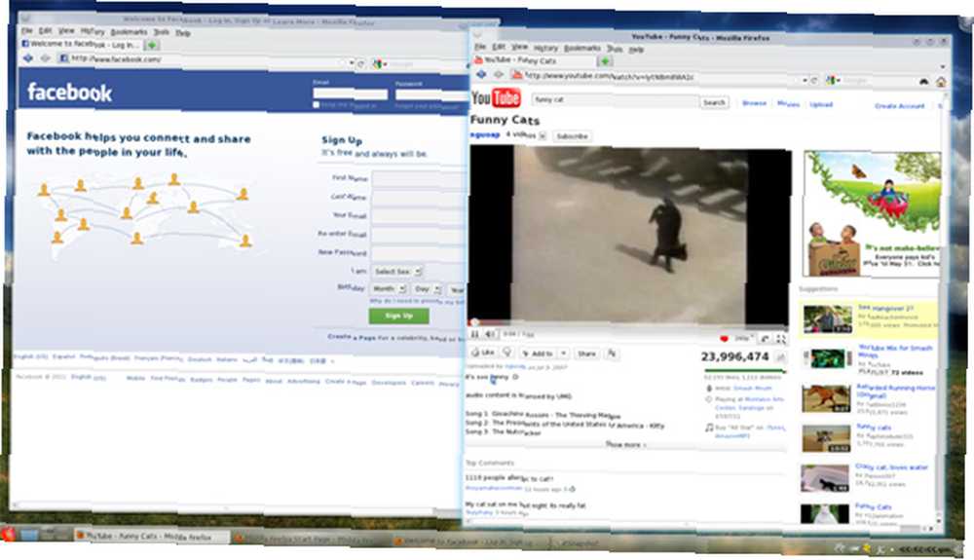Image resolution: width=974 pixels, height=560 pixels.
Task: Subscribe to the uploader's channel
Action: (572, 136)
